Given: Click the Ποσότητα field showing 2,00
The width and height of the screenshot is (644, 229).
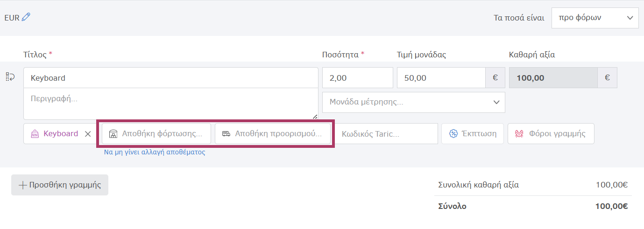Looking at the screenshot, I should point(357,78).
